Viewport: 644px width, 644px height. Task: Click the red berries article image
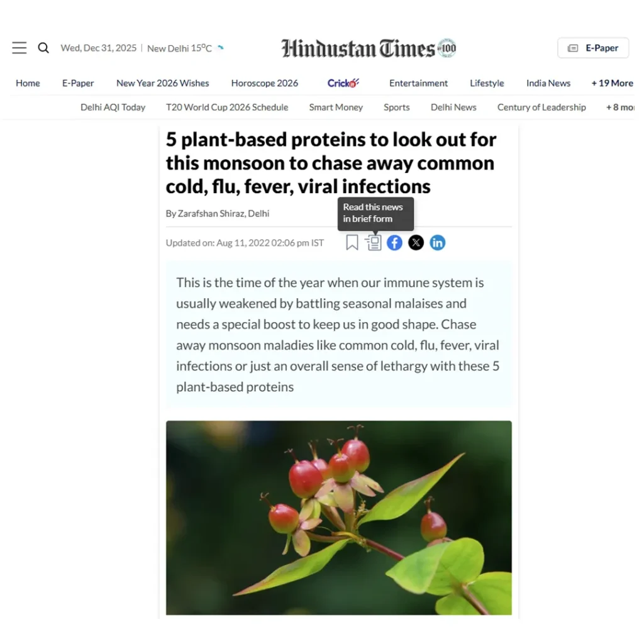click(339, 518)
